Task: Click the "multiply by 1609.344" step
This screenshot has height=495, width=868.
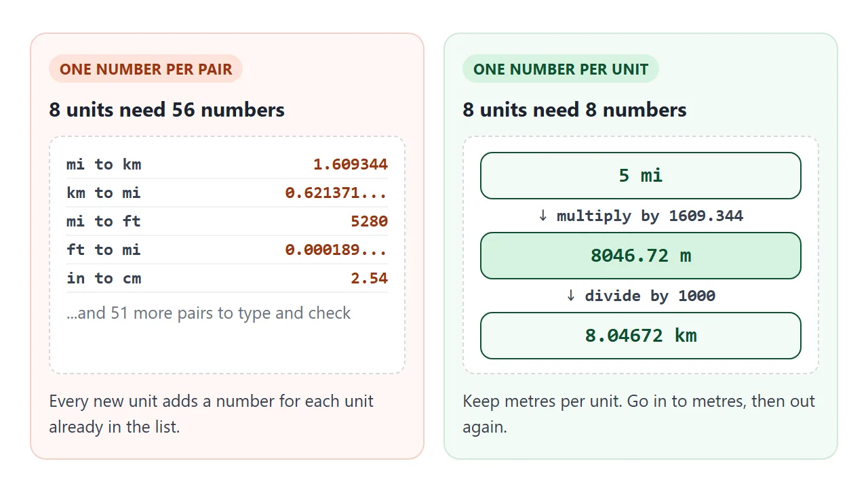Action: [x=641, y=216]
